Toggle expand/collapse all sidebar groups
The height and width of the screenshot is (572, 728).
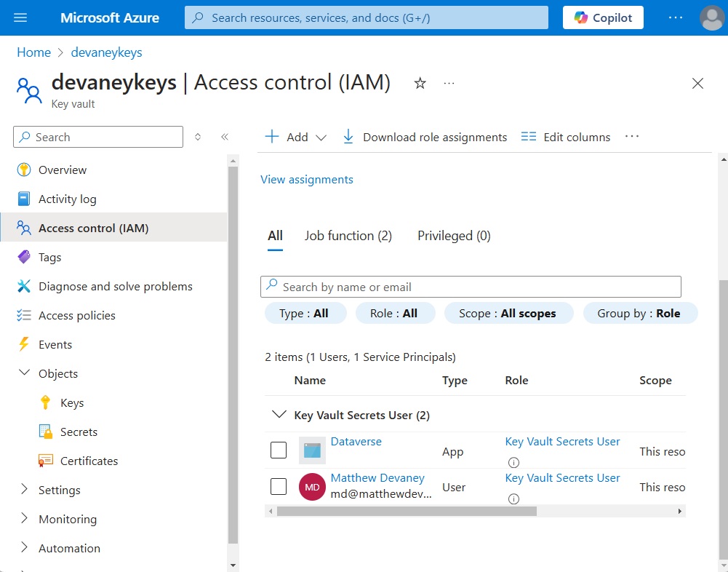click(198, 137)
